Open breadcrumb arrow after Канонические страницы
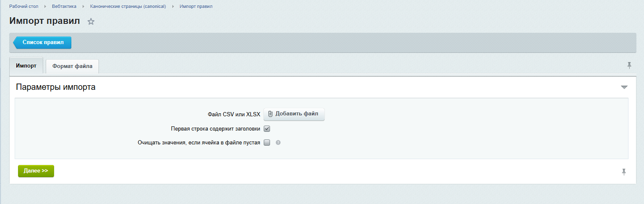The image size is (644, 204). click(173, 7)
